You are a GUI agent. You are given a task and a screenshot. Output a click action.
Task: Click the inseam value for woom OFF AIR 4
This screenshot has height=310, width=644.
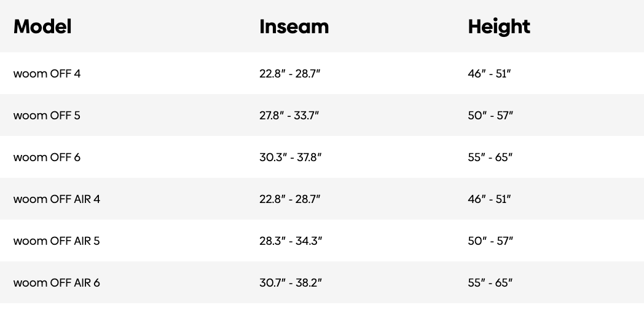[x=290, y=199]
